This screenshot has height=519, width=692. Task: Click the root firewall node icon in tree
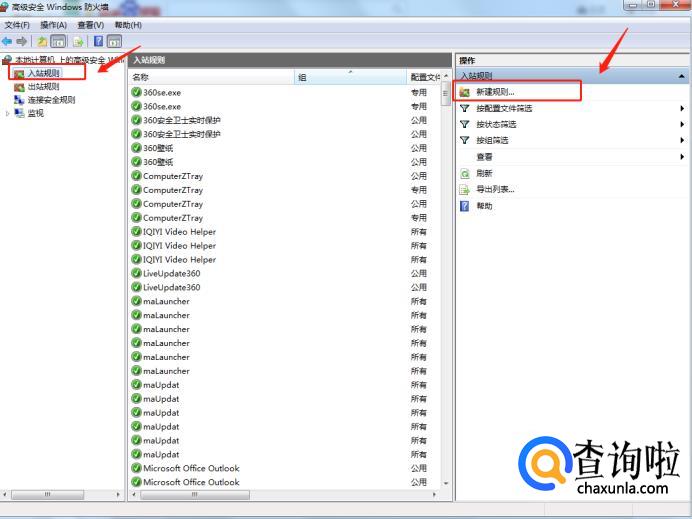click(x=7, y=60)
